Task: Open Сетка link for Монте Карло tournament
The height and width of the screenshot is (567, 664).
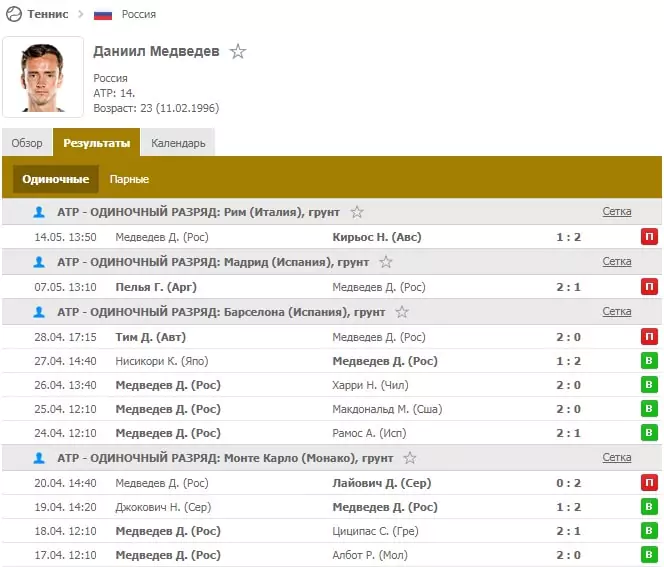Action: 617,457
